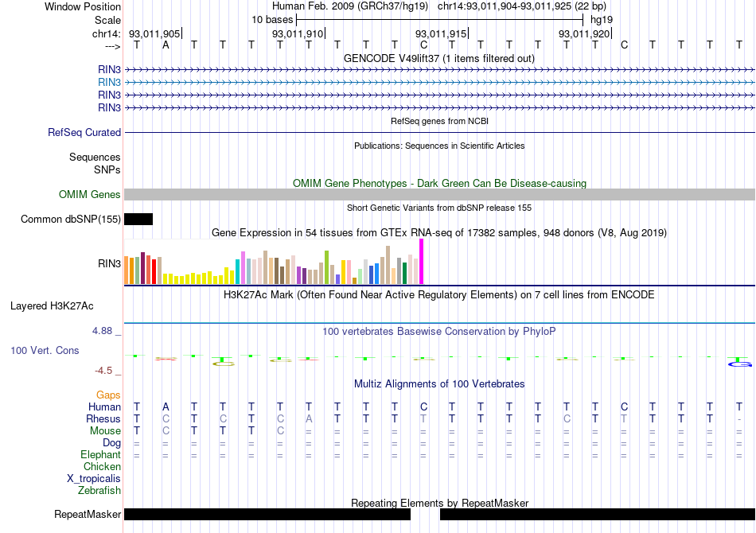Select the Chicken alignment row label

pyautogui.click(x=102, y=466)
